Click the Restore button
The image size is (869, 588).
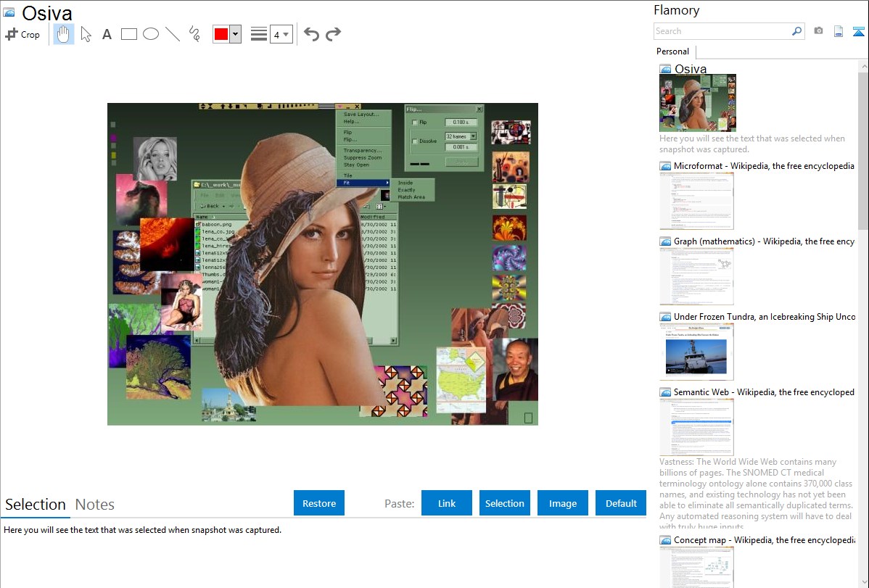(x=319, y=503)
